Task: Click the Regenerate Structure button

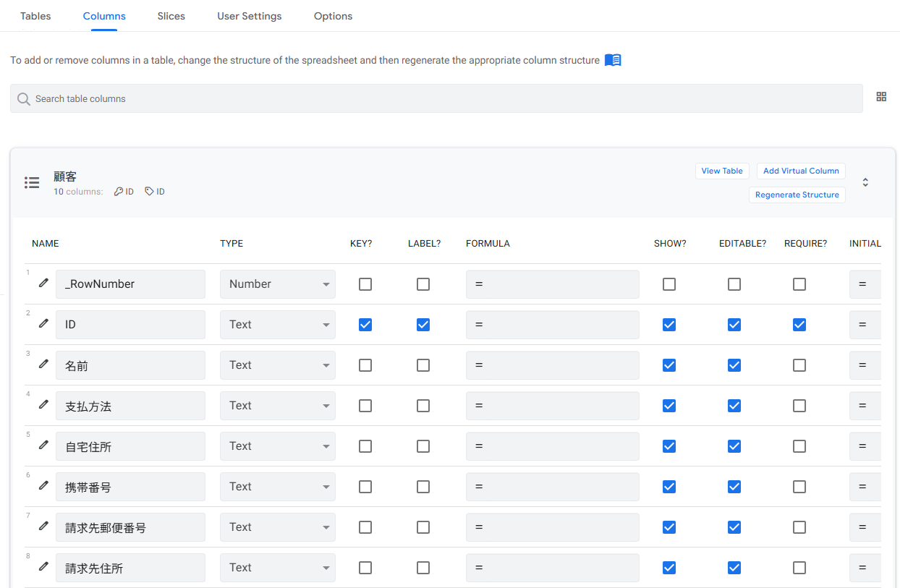Action: (797, 195)
